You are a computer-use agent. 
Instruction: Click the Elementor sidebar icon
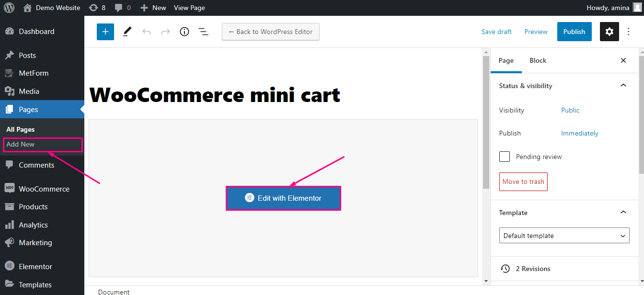(x=10, y=267)
